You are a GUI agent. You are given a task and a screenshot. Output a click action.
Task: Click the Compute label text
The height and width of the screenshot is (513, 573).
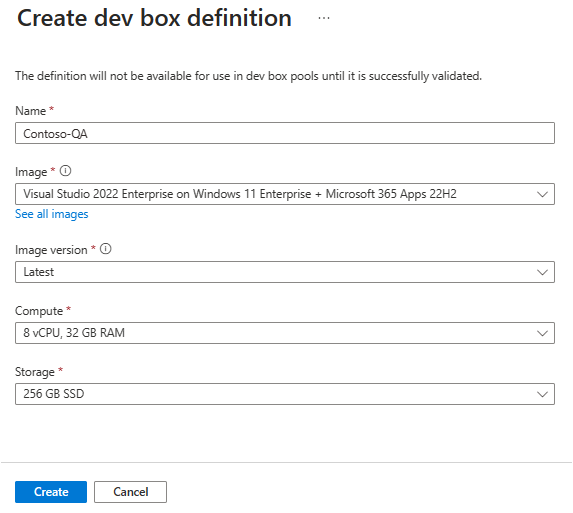coord(39,311)
